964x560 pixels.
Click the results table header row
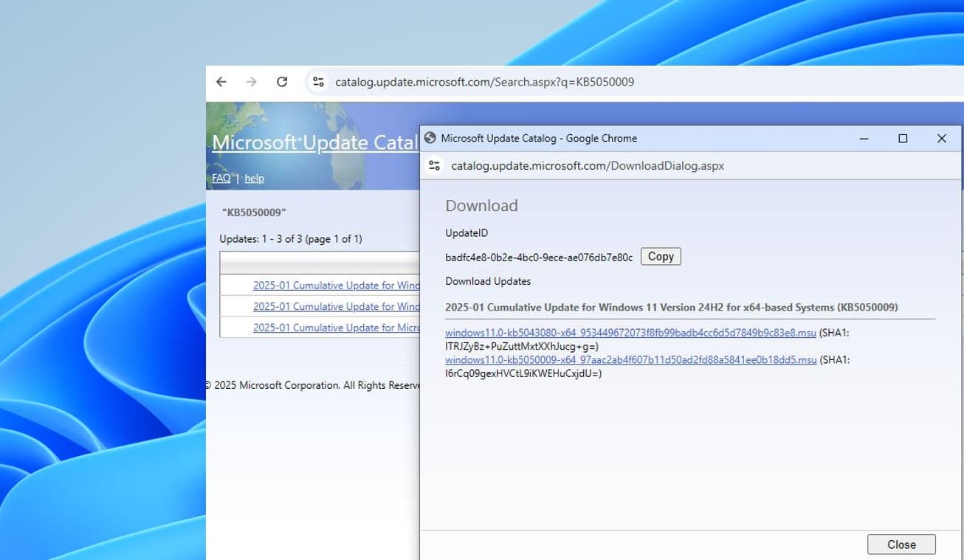pyautogui.click(x=319, y=263)
